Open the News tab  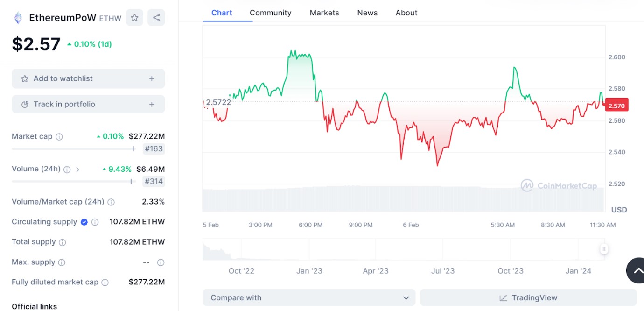[x=367, y=13]
